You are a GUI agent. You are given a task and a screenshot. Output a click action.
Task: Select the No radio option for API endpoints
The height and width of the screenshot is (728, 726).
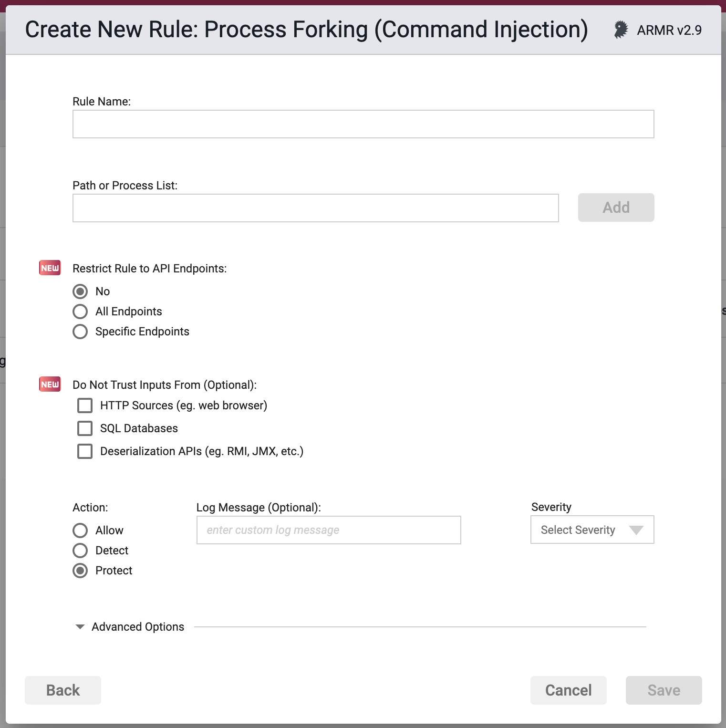pyautogui.click(x=80, y=291)
